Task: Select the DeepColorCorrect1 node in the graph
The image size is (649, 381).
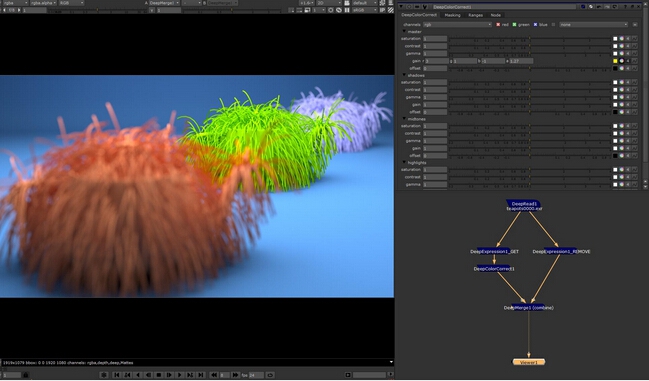Action: click(x=494, y=268)
